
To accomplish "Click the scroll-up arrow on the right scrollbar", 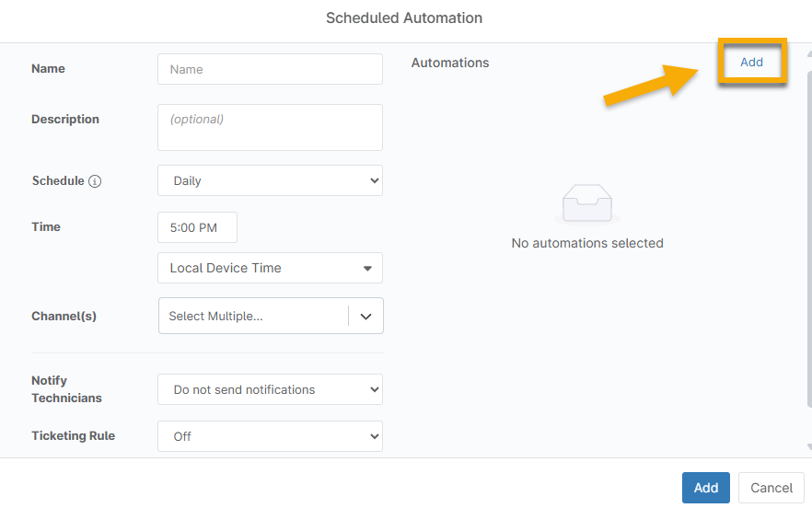I will [x=807, y=53].
